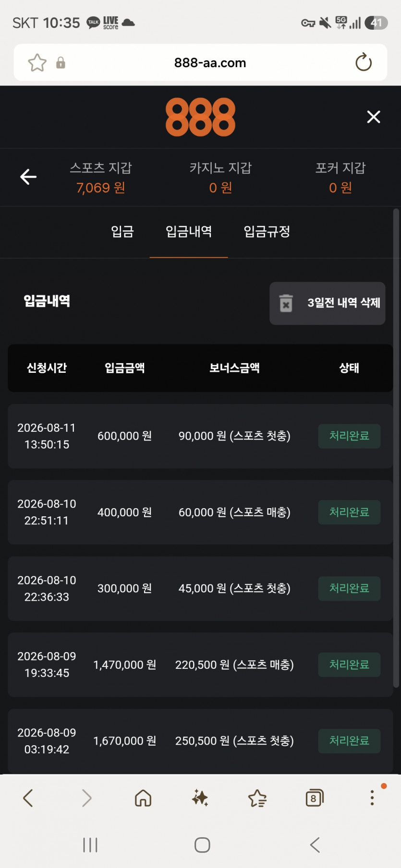
Task: Select the 입금내역 tab
Action: click(x=189, y=232)
